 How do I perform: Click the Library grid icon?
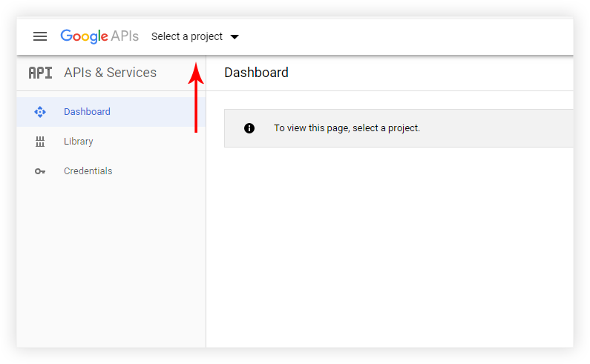coord(40,142)
